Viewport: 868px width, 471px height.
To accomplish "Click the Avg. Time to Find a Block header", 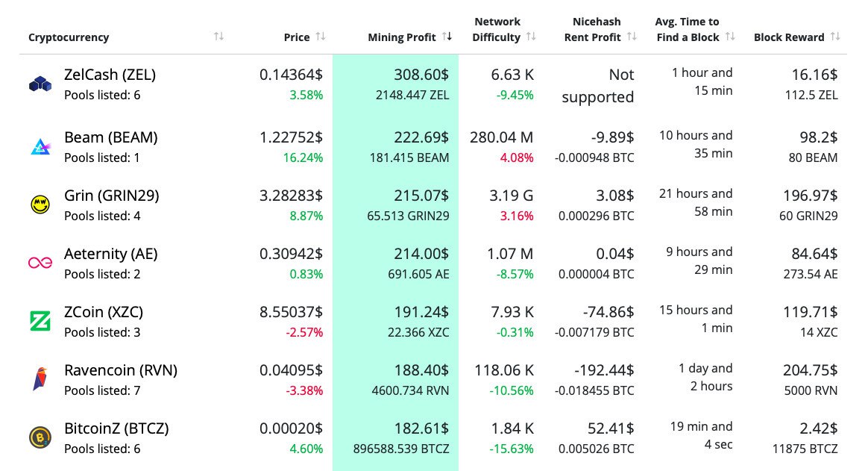I will [688, 29].
